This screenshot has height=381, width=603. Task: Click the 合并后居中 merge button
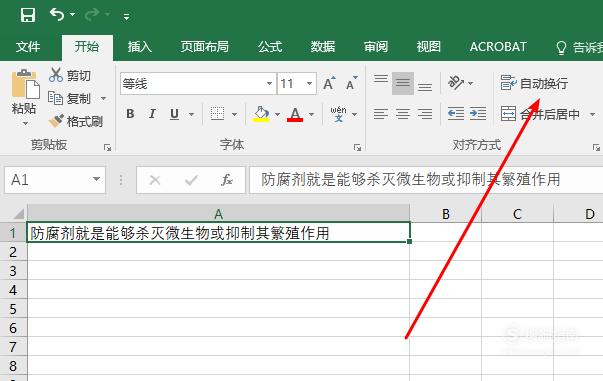(x=540, y=114)
